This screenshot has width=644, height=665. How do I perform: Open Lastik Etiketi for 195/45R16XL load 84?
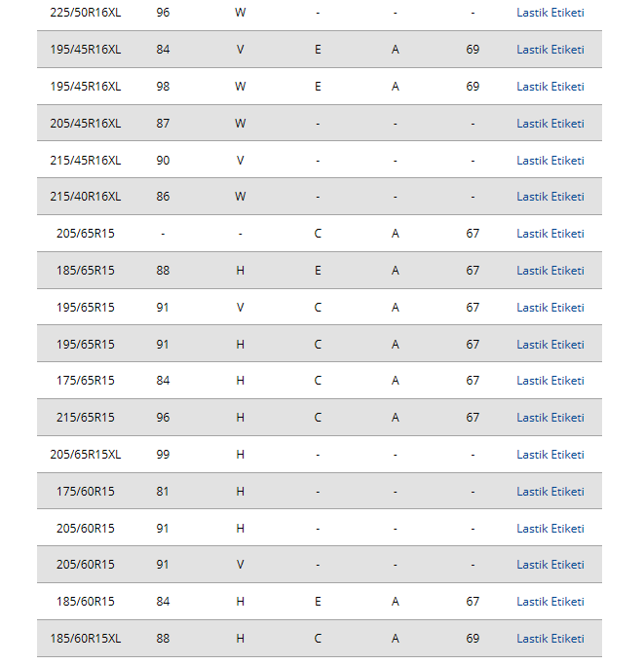pyautogui.click(x=549, y=50)
